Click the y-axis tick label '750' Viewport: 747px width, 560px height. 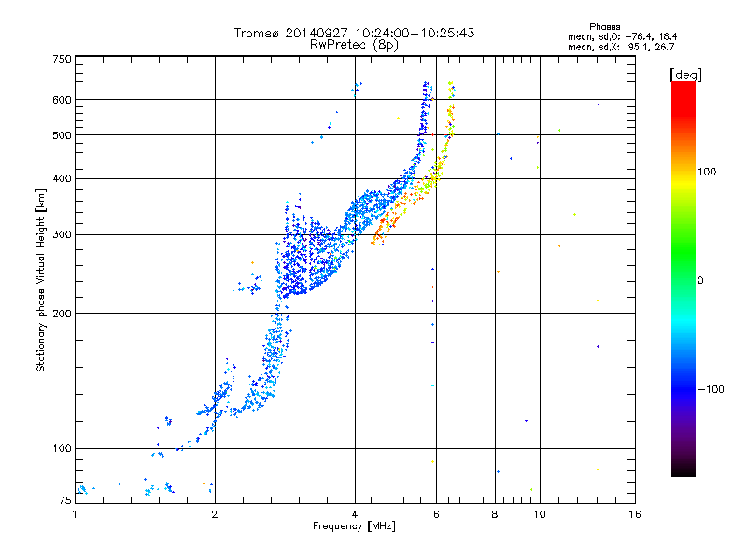click(63, 59)
